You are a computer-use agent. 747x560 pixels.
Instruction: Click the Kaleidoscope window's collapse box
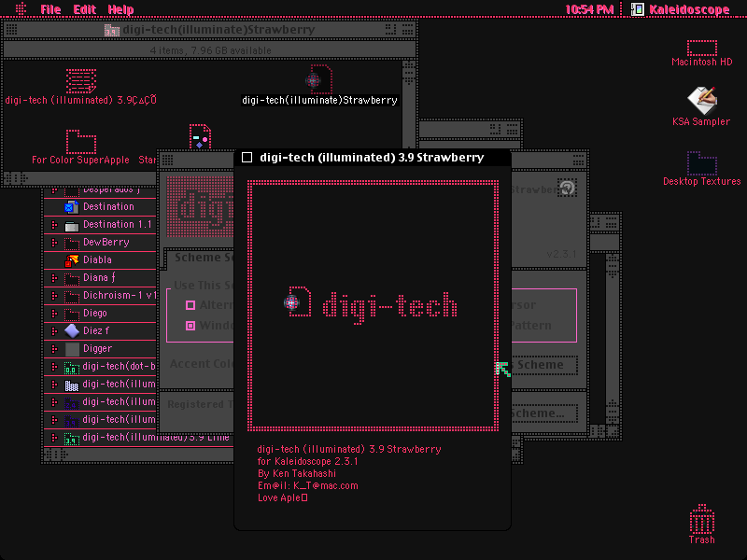(579, 160)
